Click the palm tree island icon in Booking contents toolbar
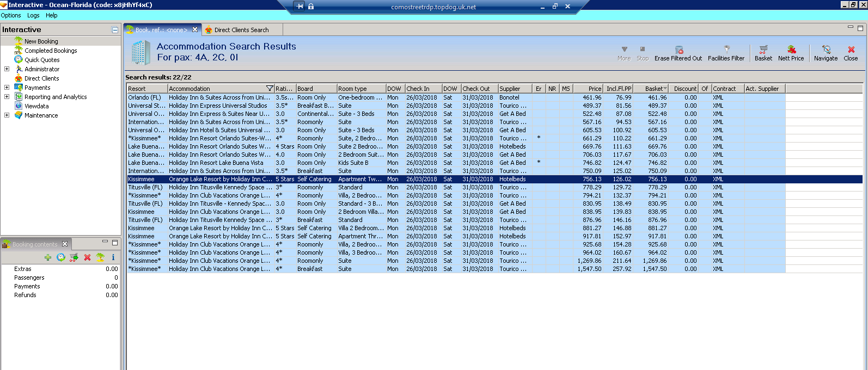The width and height of the screenshot is (868, 370). pos(100,257)
